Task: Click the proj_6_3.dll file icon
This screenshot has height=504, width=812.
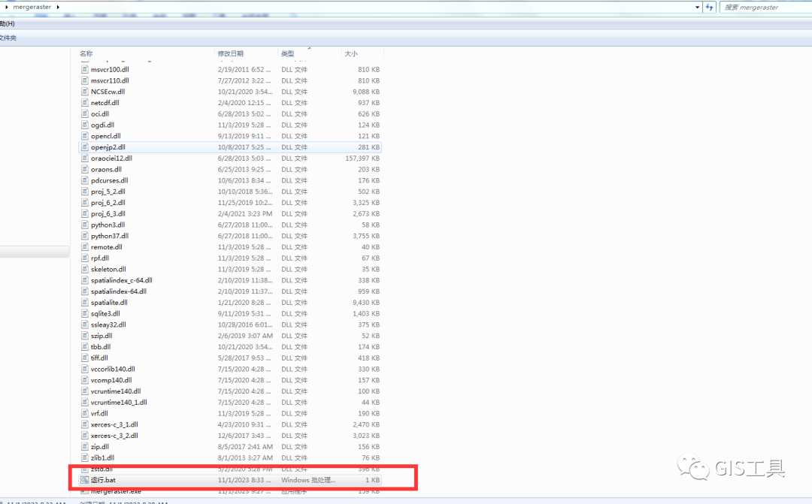Action: click(x=85, y=214)
